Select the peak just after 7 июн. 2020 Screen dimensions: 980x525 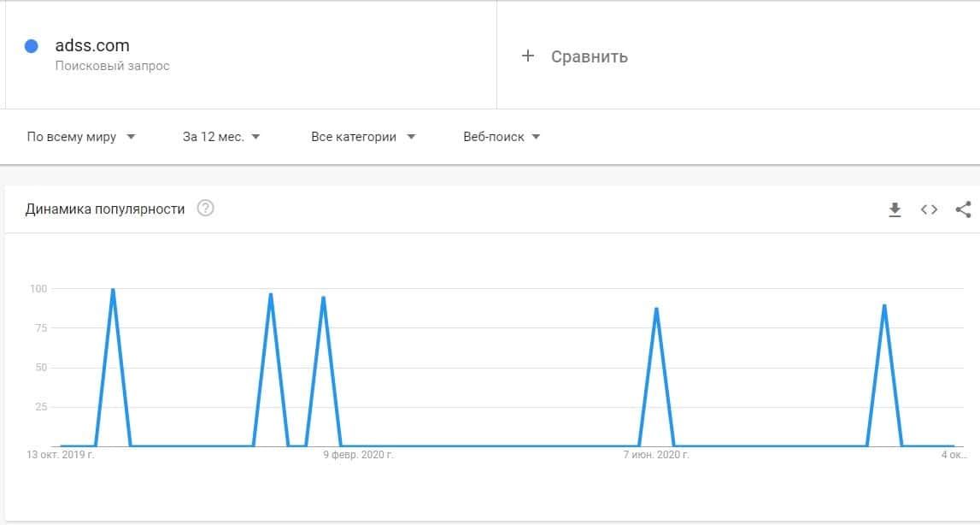(x=656, y=309)
